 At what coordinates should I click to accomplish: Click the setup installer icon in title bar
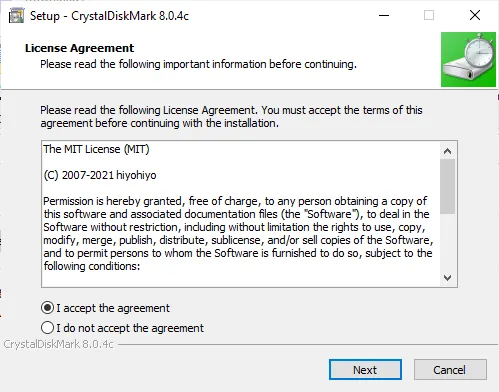point(16,16)
